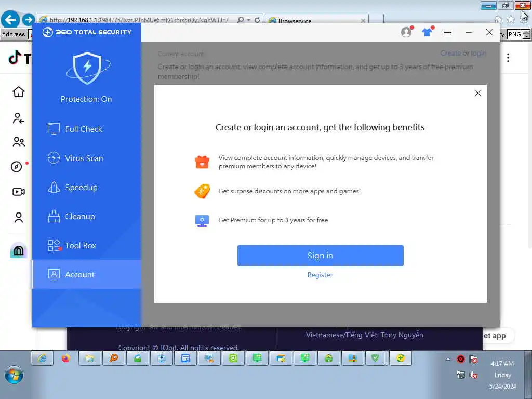Click TikTok Home house icon
532x399 pixels.
[19, 91]
